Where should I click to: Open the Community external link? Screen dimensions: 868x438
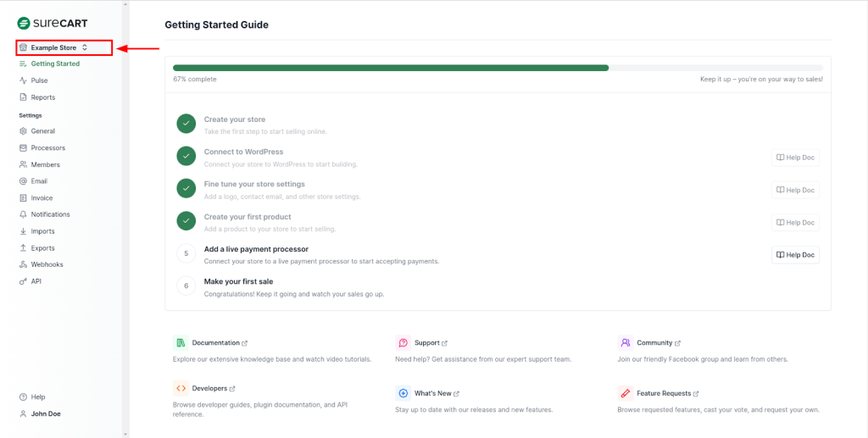click(x=654, y=343)
